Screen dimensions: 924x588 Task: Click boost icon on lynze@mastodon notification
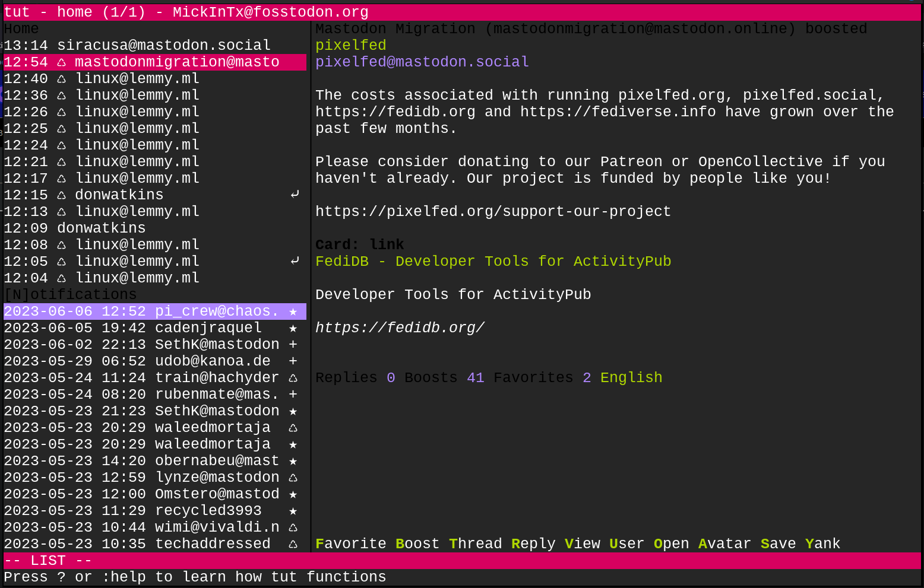pos(293,478)
